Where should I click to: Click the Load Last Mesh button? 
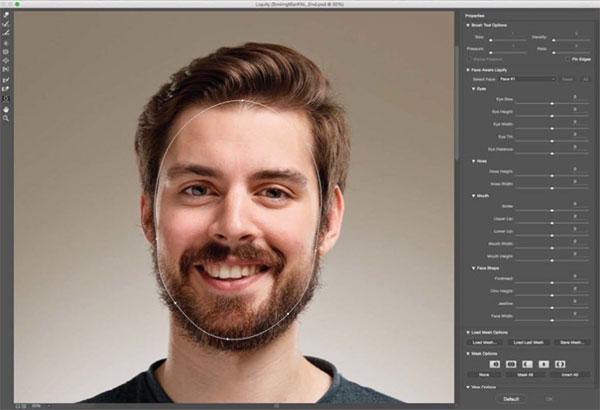pos(528,342)
